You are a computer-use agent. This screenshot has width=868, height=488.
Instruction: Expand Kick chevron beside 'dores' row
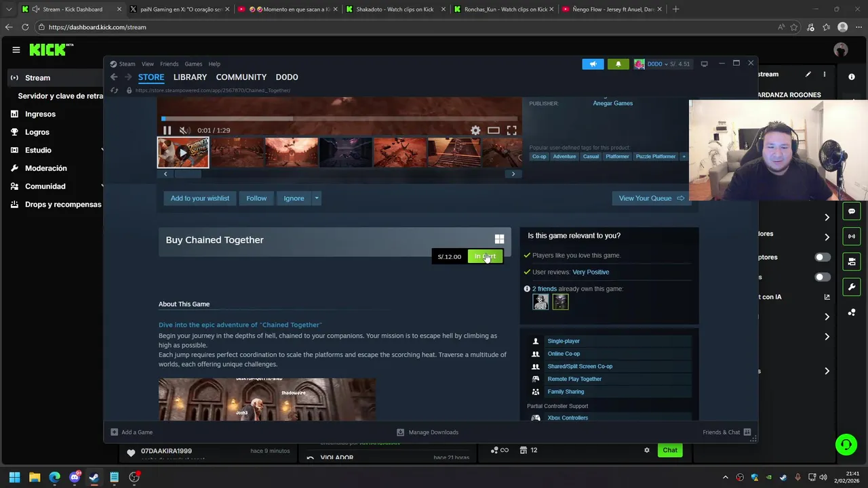pos(827,237)
